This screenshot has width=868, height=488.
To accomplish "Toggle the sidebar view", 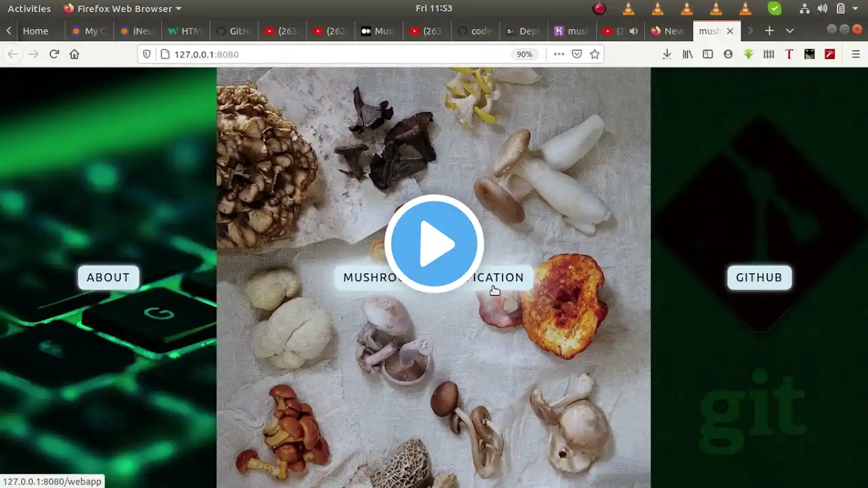I will pyautogui.click(x=708, y=54).
